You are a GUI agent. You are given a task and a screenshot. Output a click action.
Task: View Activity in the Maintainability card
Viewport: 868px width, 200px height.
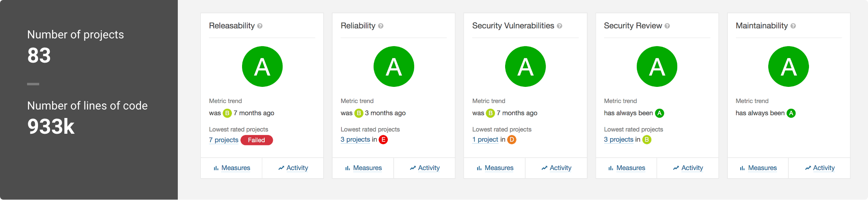(820, 168)
